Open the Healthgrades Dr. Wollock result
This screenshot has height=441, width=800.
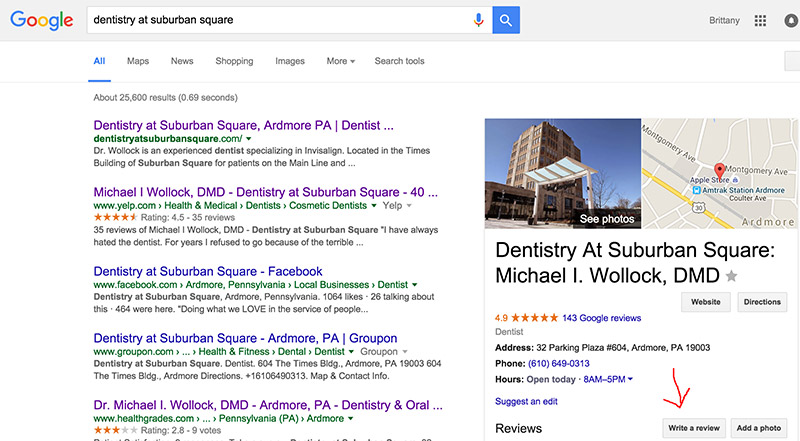268,405
